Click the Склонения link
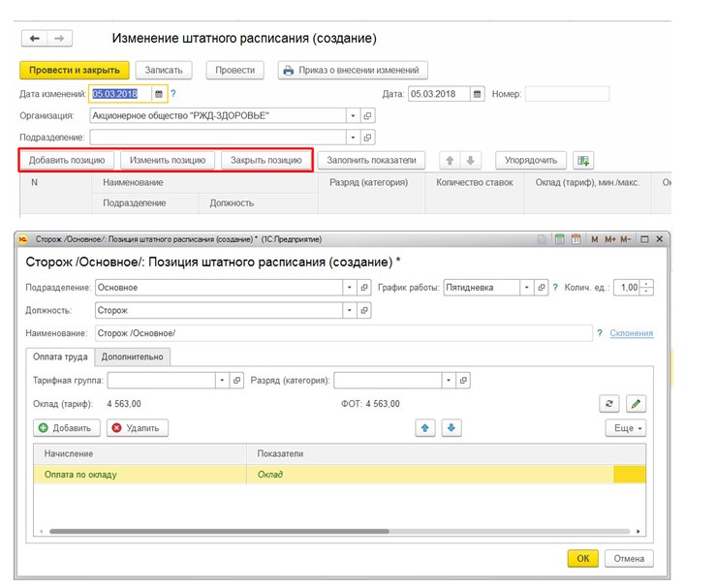This screenshot has width=716, height=588. 631,333
